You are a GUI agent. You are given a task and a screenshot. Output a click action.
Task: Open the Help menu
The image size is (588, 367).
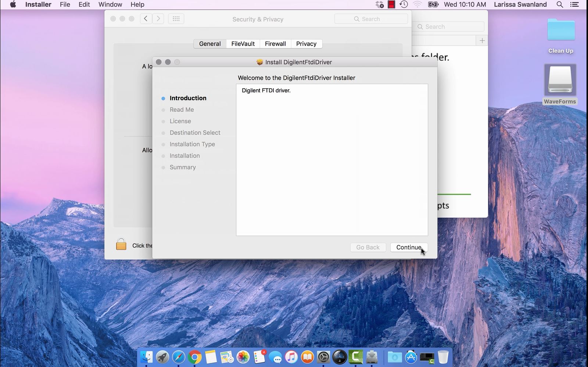pyautogui.click(x=137, y=4)
